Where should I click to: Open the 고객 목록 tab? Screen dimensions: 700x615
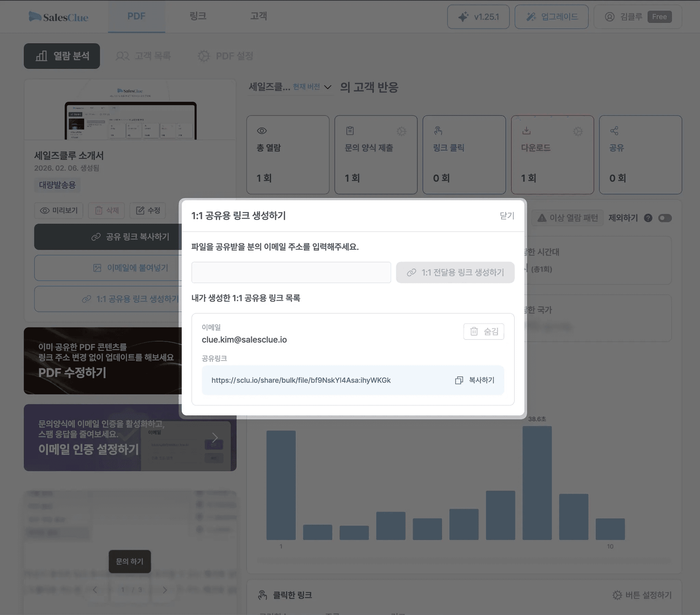pyautogui.click(x=144, y=56)
